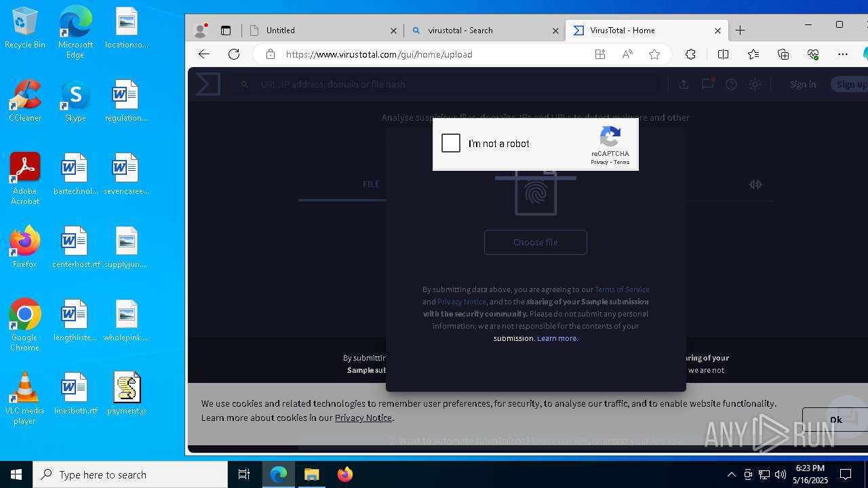This screenshot has height=488, width=868.
Task: Open reCAPTCHA Terms link
Action: click(x=622, y=162)
